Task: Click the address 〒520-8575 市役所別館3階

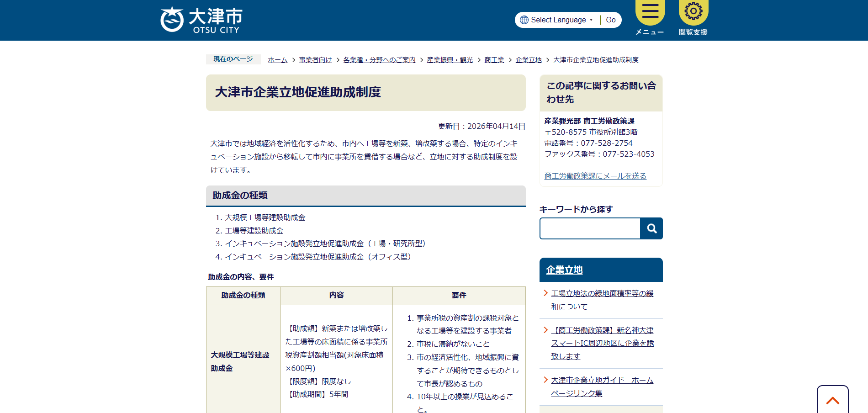Action: tap(591, 132)
